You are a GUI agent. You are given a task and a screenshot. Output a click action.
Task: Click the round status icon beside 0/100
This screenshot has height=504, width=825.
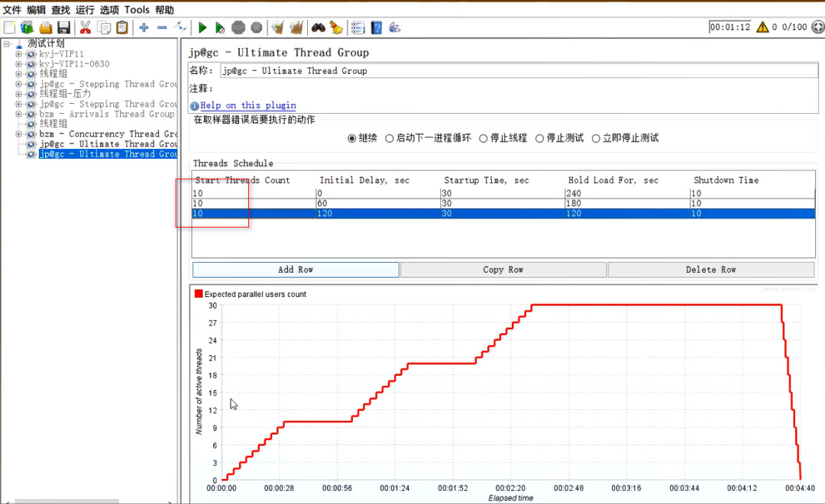click(x=818, y=27)
